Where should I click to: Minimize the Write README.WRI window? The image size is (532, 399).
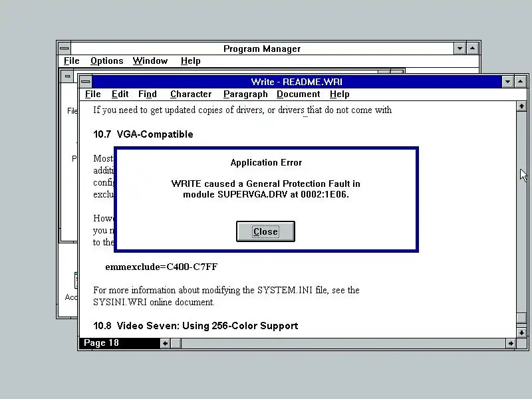point(507,81)
